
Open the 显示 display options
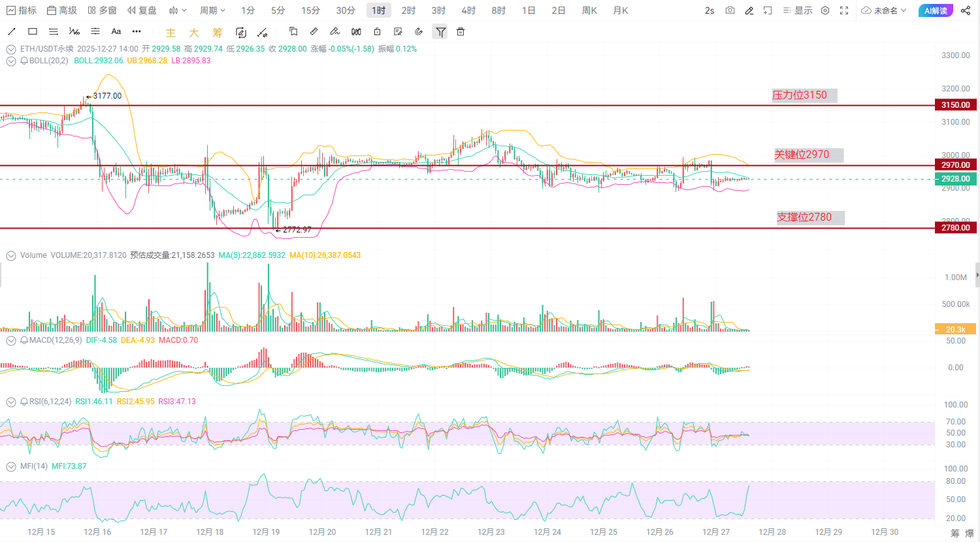797,10
